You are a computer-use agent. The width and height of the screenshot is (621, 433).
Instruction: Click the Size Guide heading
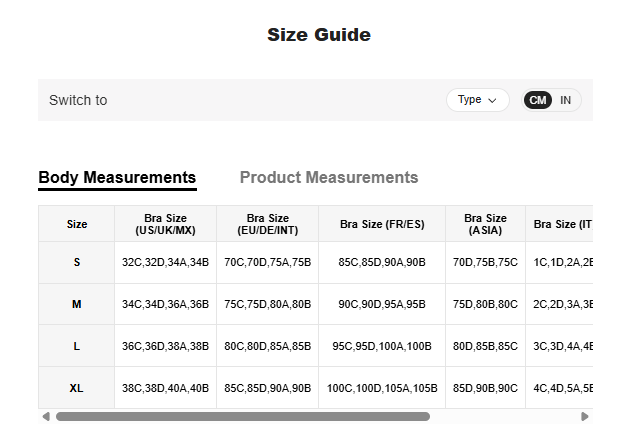pos(319,35)
